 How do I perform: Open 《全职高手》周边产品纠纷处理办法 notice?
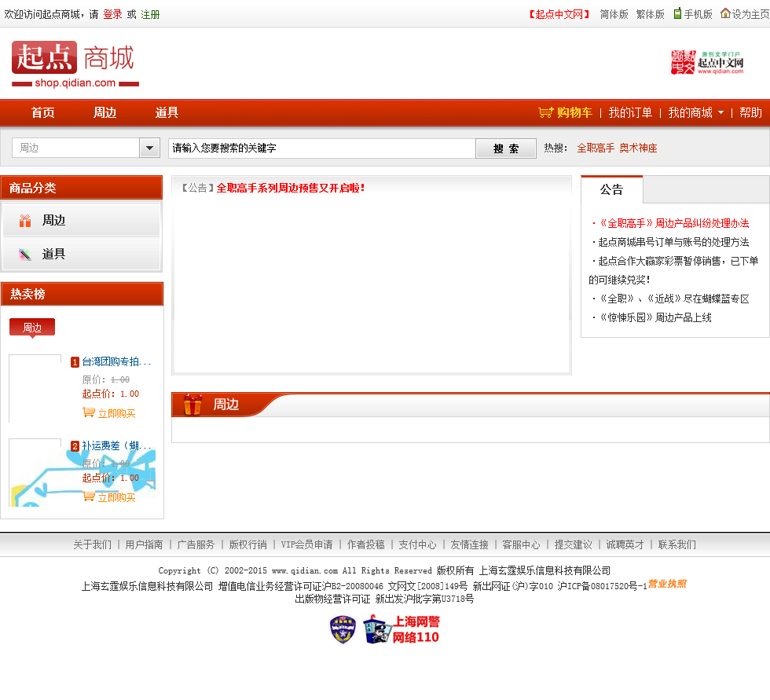674,223
